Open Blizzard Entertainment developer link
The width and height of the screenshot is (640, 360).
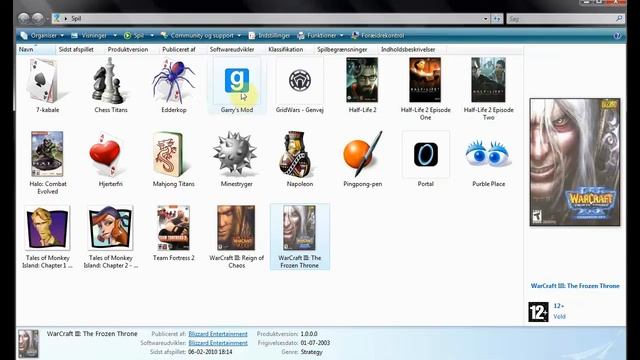coord(218,343)
